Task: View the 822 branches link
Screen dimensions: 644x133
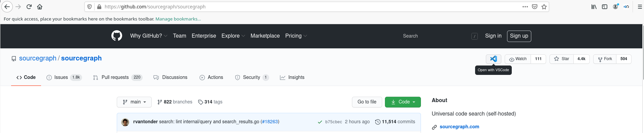Action: tap(175, 102)
